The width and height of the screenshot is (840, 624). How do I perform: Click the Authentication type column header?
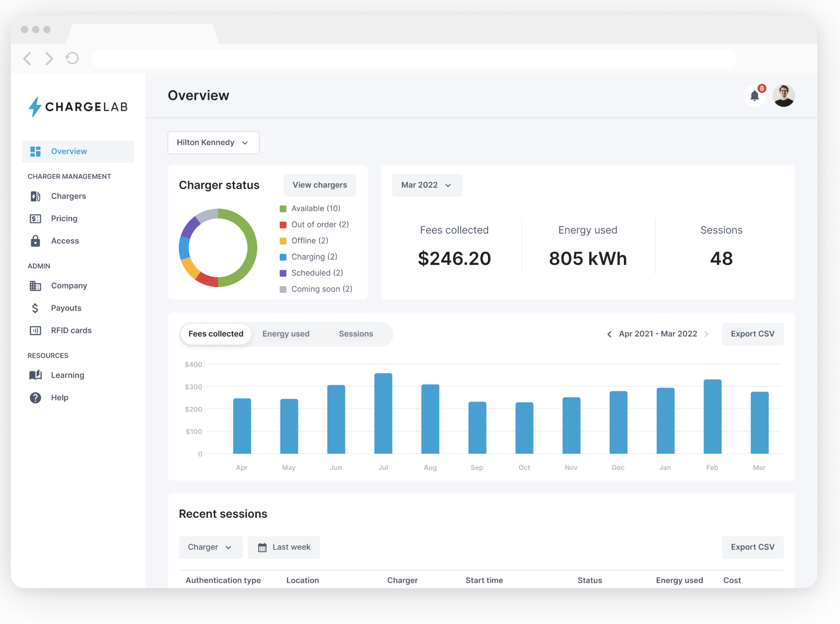223,580
